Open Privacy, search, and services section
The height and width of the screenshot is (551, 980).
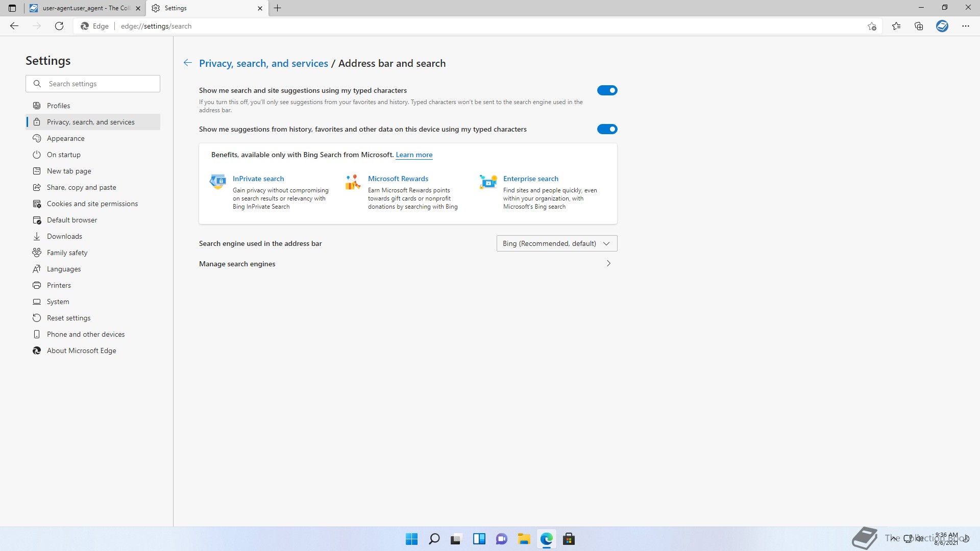pos(93,122)
